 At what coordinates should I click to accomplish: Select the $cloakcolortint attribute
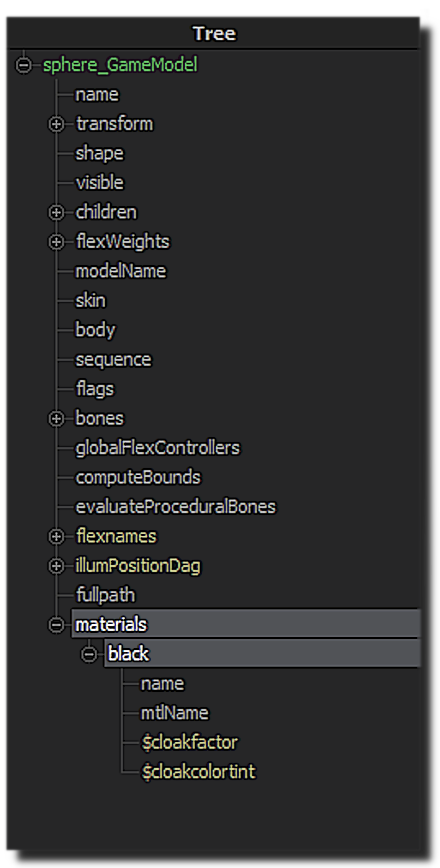click(198, 772)
